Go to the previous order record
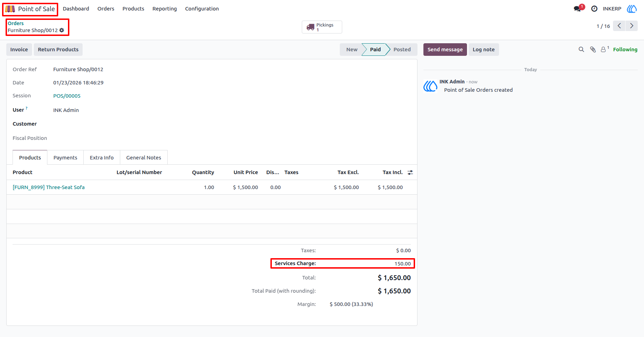Image resolution: width=644 pixels, height=337 pixels. [x=619, y=26]
